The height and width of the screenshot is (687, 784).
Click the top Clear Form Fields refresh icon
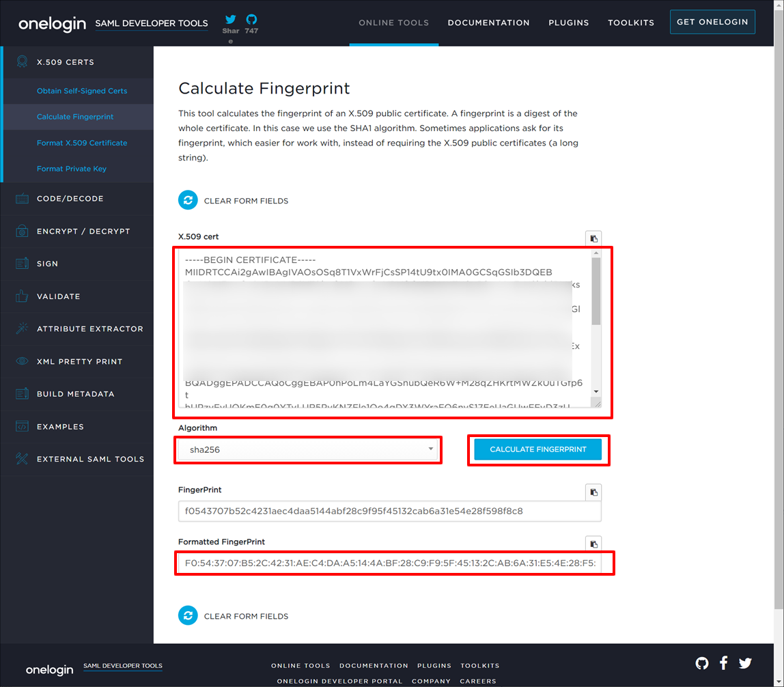click(188, 201)
